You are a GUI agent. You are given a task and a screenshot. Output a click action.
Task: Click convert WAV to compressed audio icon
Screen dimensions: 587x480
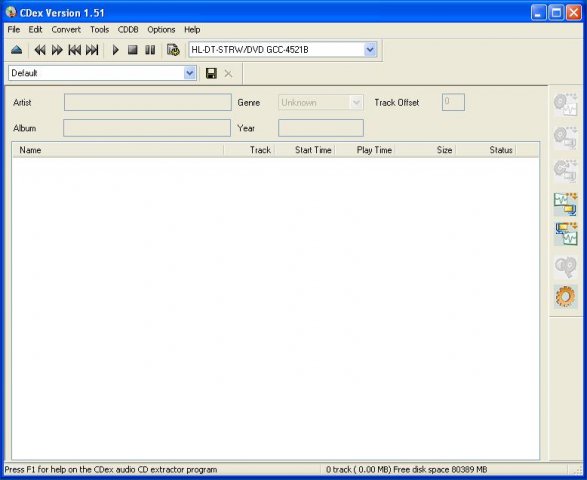[565, 204]
